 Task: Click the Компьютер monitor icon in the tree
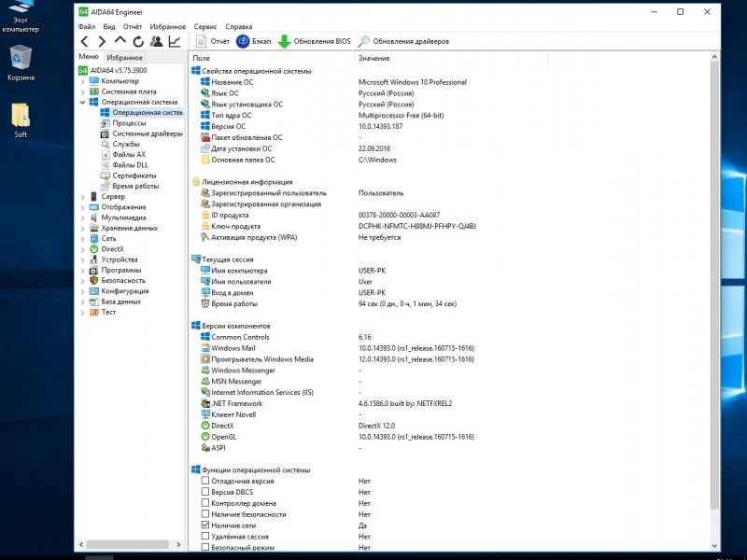tap(94, 81)
